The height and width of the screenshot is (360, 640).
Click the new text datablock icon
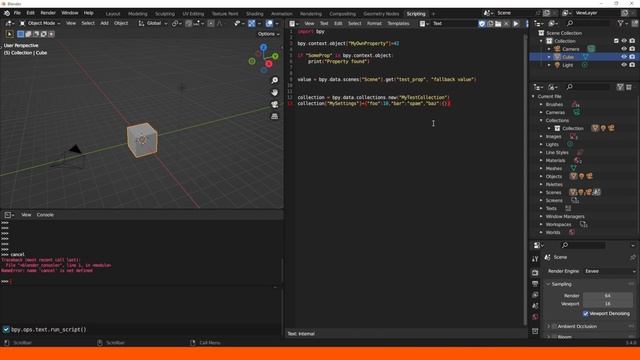click(x=490, y=24)
